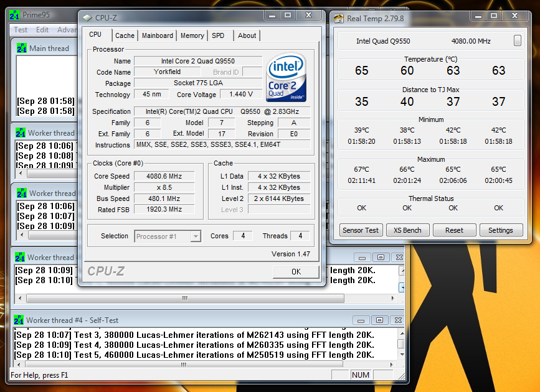Open the Test menu in Prime95
This screenshot has height=392, width=540.
(21, 30)
